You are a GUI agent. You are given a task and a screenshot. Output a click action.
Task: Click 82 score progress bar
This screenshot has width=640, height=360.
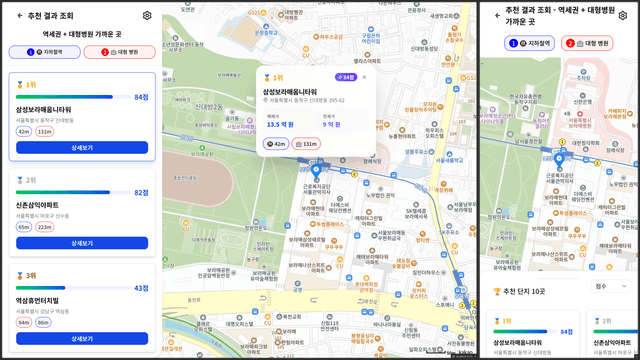[x=73, y=192]
